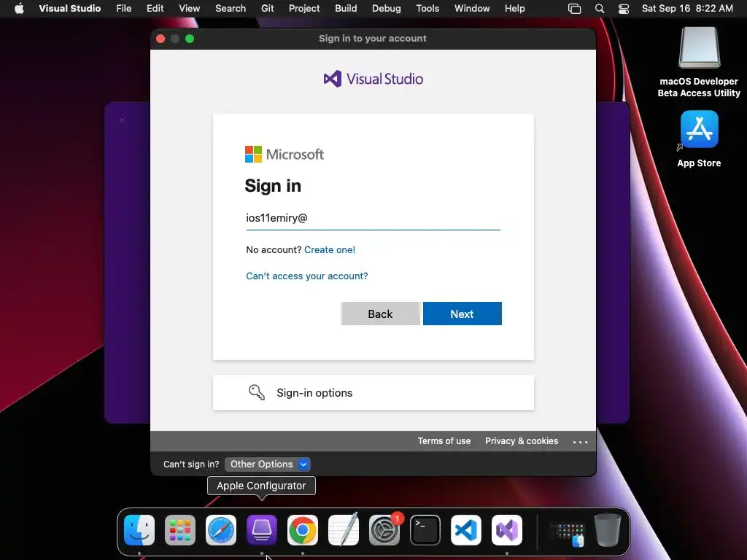Viewport: 747px width, 560px height.
Task: Open the Search menu
Action: coord(231,8)
